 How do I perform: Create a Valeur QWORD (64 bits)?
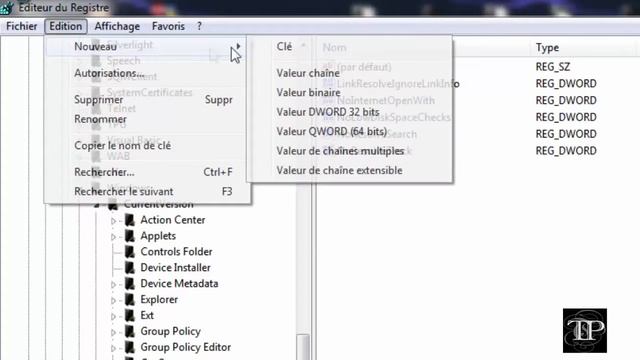click(331, 131)
